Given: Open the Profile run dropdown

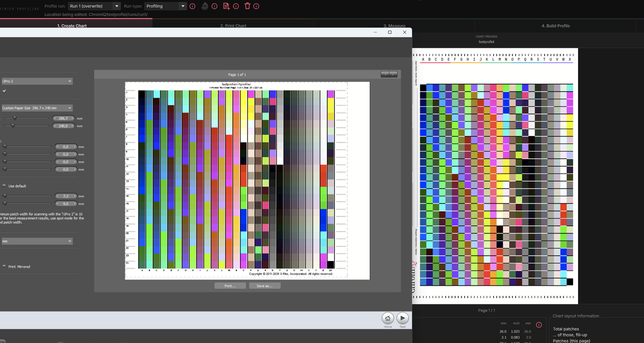Looking at the screenshot, I should tap(93, 6).
